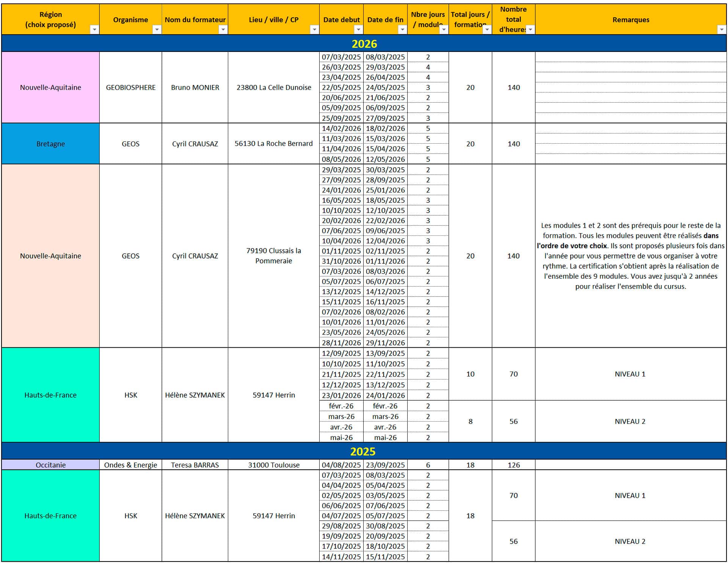Select the Région (choix proposé) header cell
728x563 pixels.
point(50,19)
